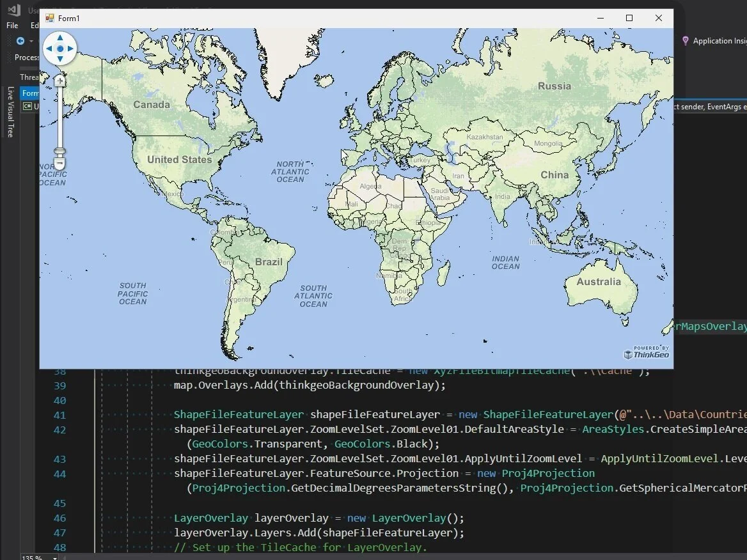
Task: Click the Algeria label on the map
Action: [370, 186]
